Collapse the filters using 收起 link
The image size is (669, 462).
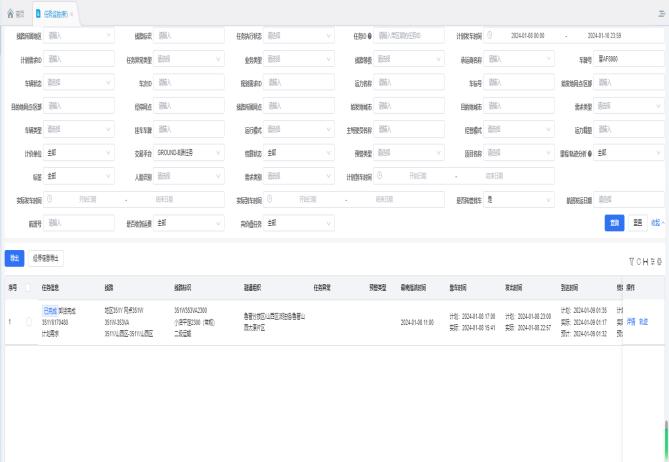point(655,222)
